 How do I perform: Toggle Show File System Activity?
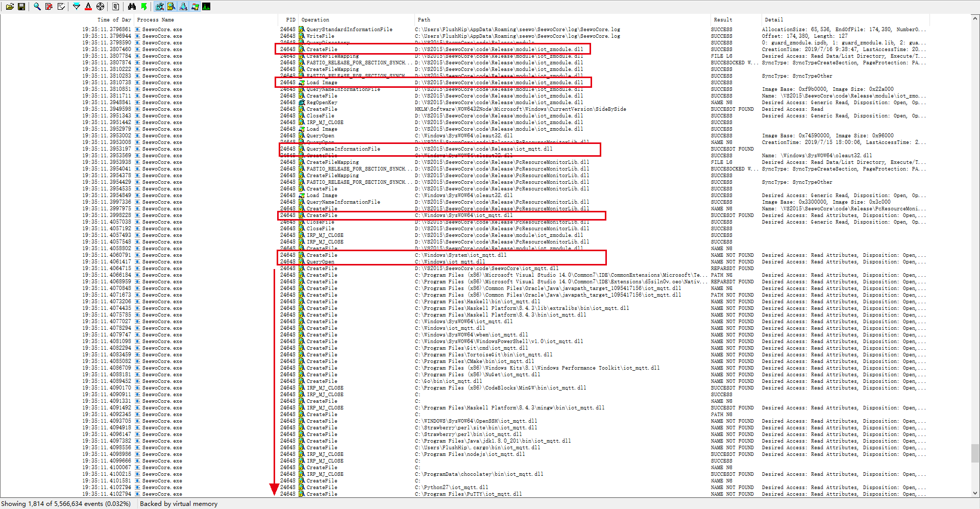(x=171, y=7)
